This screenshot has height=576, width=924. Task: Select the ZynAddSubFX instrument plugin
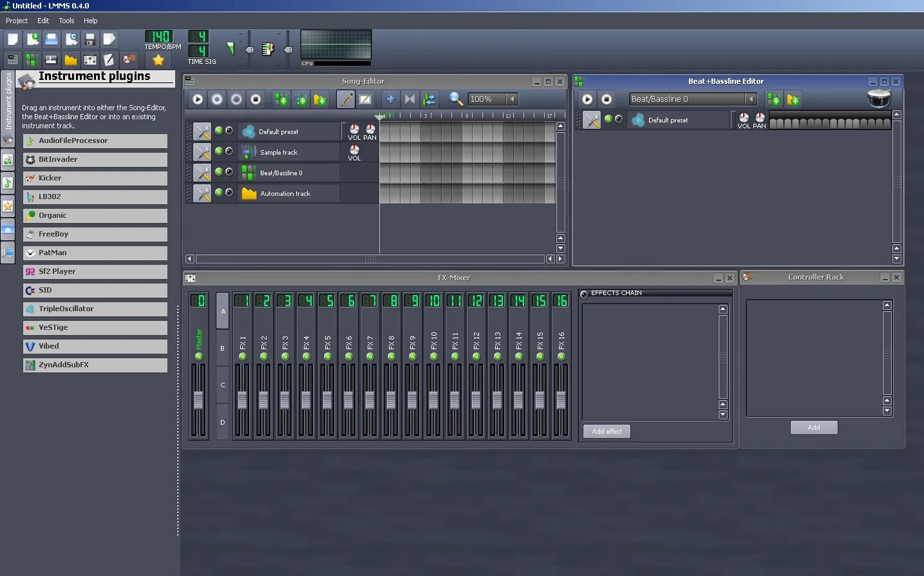(x=95, y=365)
